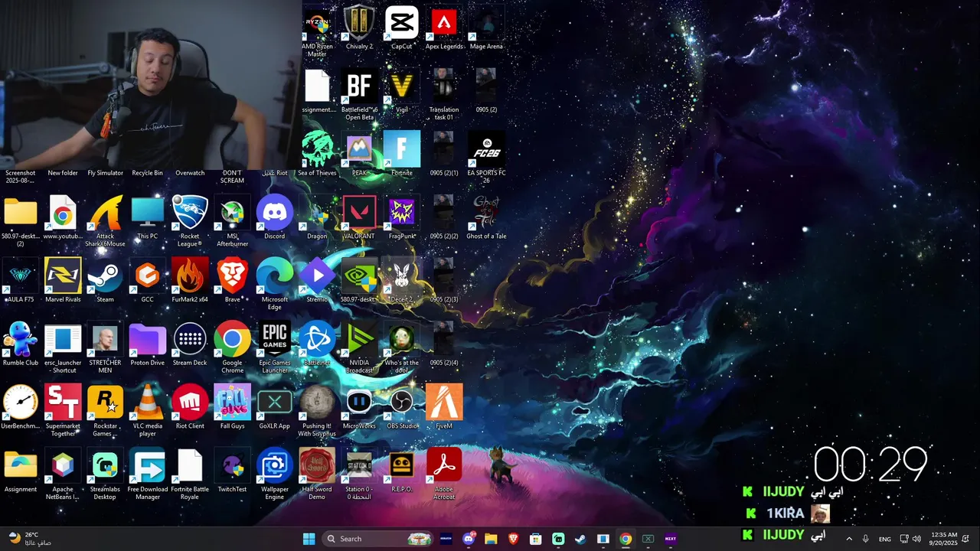Click the UserBenchmark gauge icon
The image size is (980, 551).
pos(21,403)
